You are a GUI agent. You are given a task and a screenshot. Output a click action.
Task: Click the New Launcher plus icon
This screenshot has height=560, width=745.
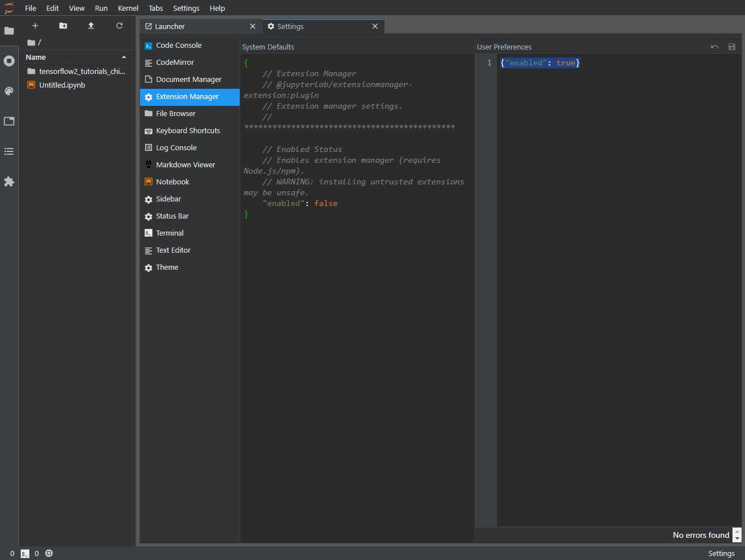coord(35,26)
